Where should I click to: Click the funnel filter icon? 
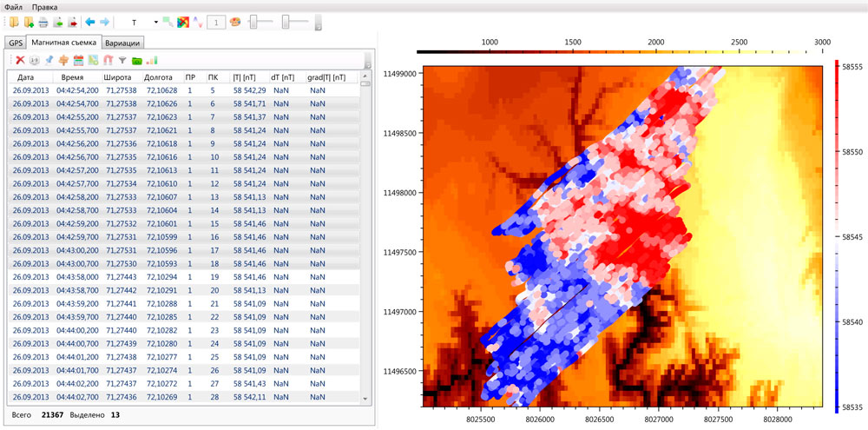[122, 60]
